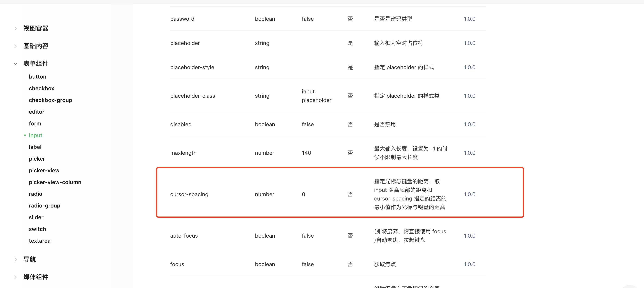The image size is (644, 288).
Task: Click 1.0.0 link in cursor-spacing row
Action: click(x=469, y=194)
